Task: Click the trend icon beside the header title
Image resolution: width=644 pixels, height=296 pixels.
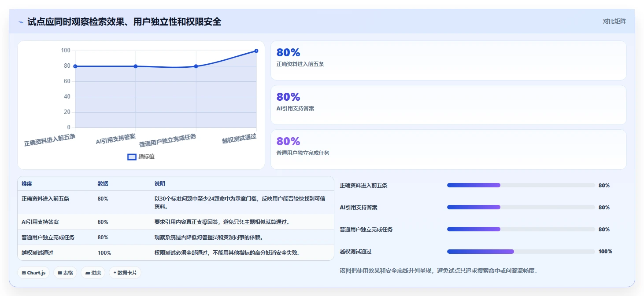Action: (21, 22)
